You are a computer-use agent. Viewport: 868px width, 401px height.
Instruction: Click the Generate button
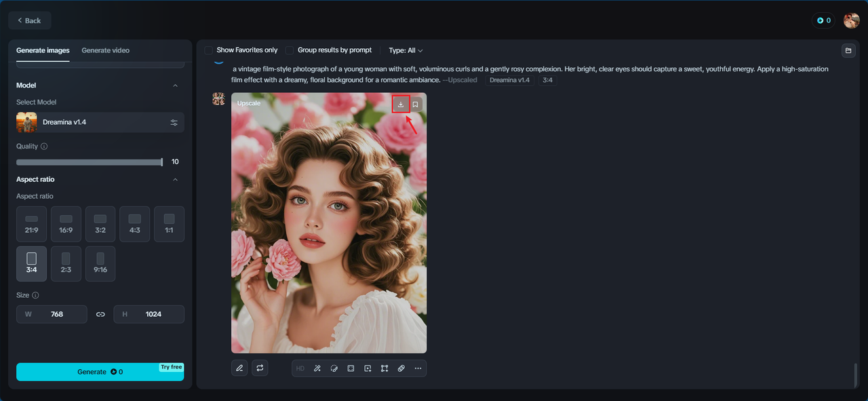[x=100, y=372]
